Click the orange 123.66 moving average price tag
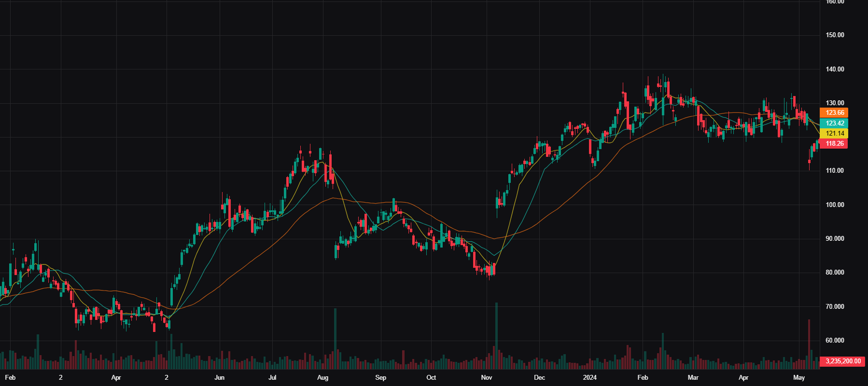Screen dimensions: 868x386 pyautogui.click(x=834, y=113)
